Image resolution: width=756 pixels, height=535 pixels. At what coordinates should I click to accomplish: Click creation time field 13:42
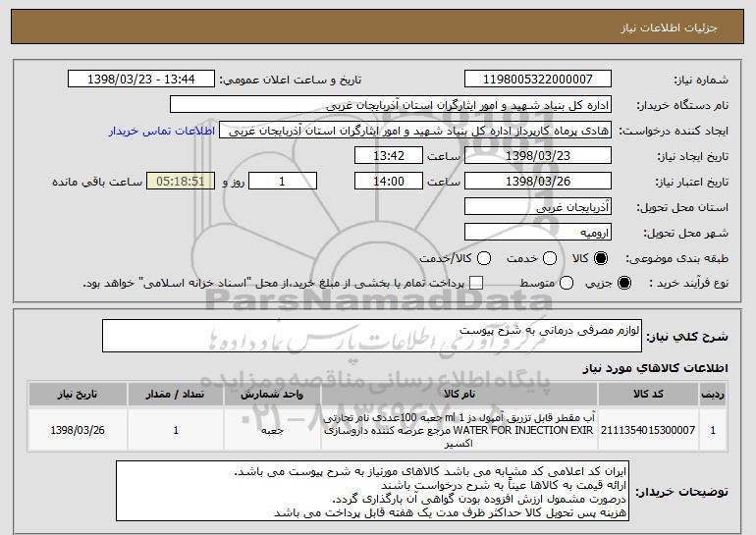pyautogui.click(x=389, y=156)
